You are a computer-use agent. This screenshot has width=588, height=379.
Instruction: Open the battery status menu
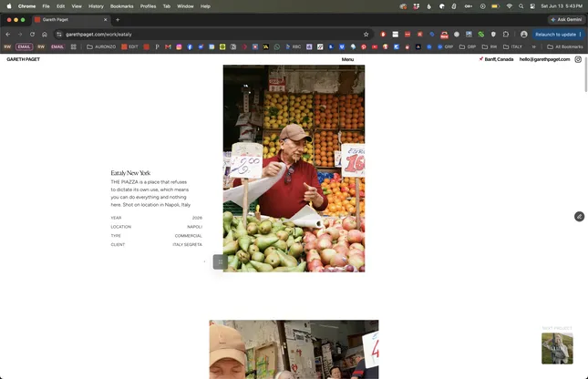(495, 6)
